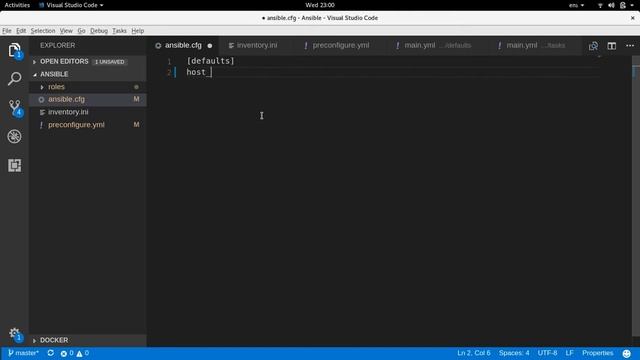Image resolution: width=640 pixels, height=360 pixels.
Task: Click the Ln 2, Col 6 status entry
Action: coord(473,353)
